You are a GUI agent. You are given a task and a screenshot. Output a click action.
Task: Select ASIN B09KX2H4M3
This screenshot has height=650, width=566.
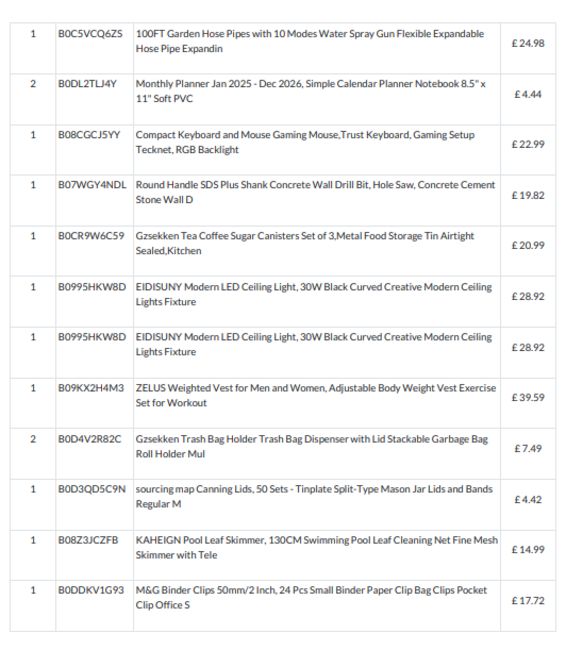91,388
